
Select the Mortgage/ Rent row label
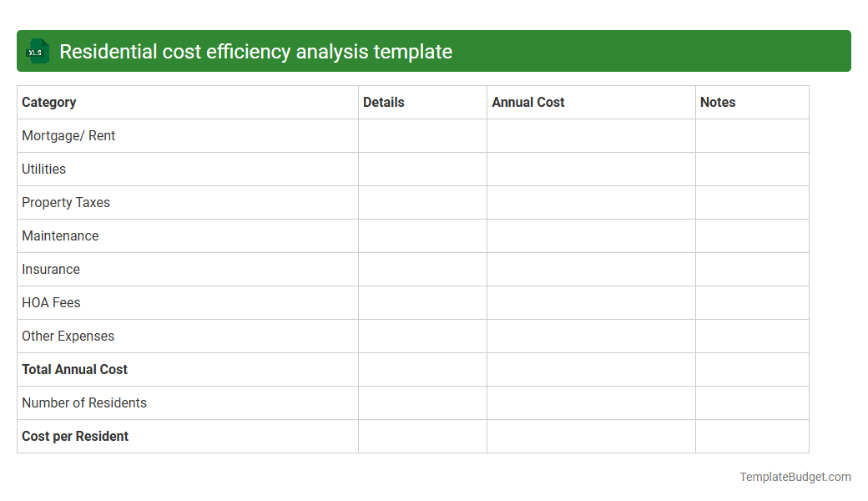68,135
